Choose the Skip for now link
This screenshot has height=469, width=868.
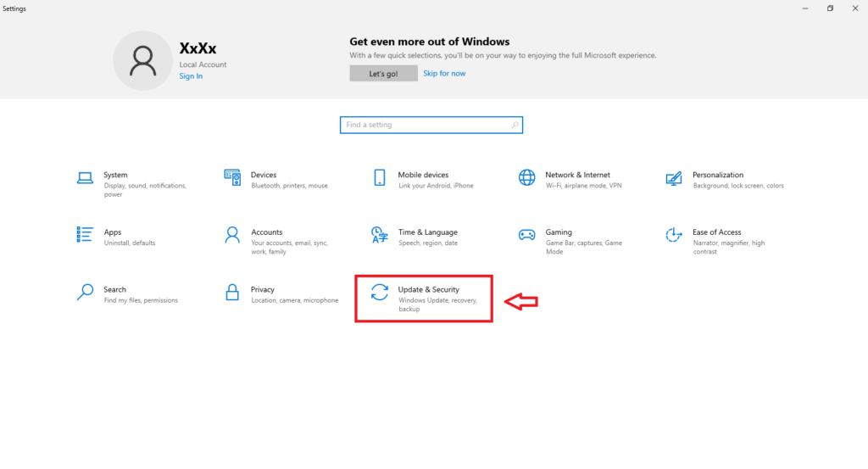(x=444, y=73)
